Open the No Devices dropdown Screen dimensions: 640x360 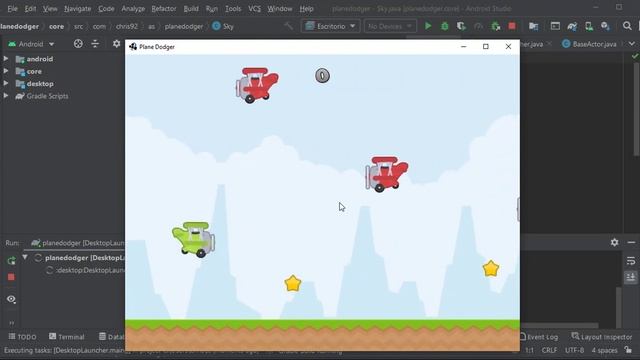[390, 26]
